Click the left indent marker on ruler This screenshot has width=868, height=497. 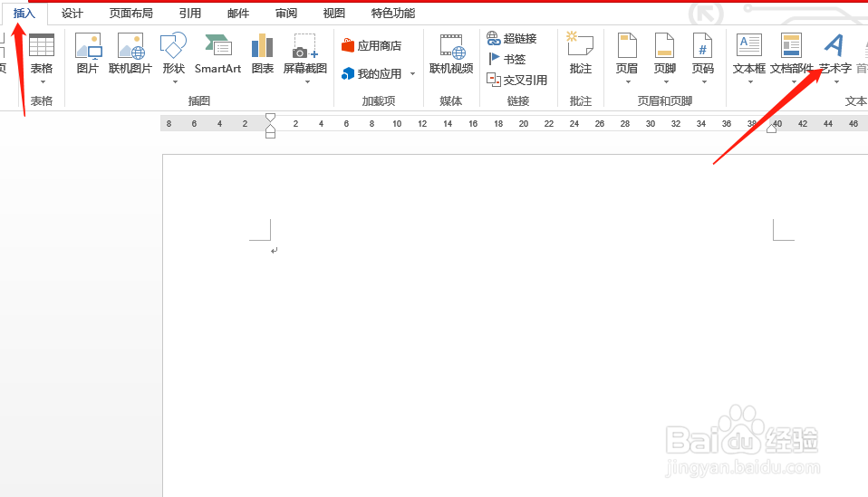tap(270, 133)
